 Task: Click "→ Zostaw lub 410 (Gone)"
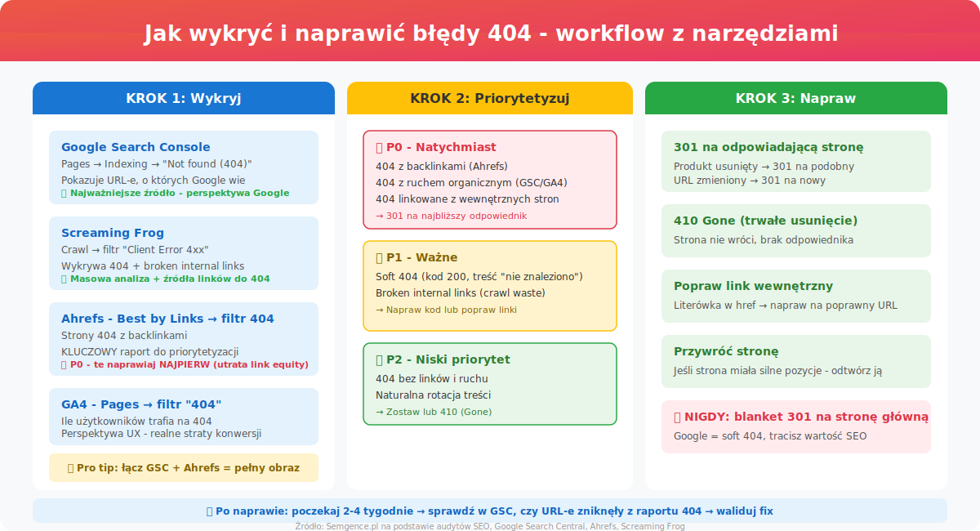click(x=434, y=413)
